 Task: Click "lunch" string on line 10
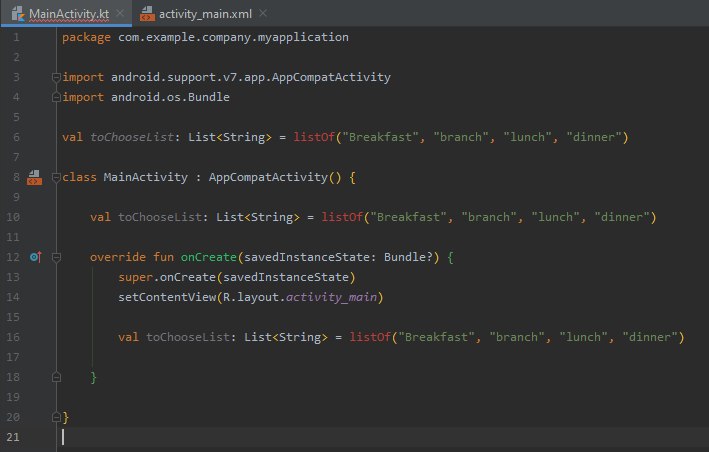555,217
